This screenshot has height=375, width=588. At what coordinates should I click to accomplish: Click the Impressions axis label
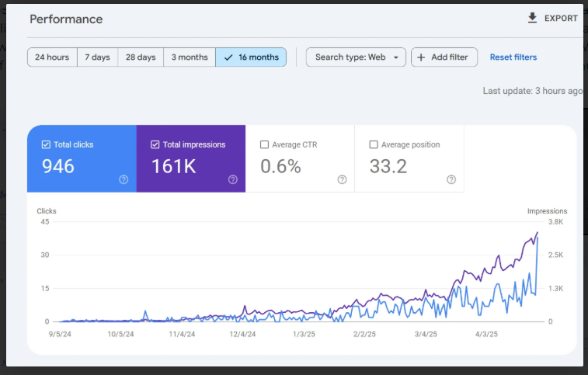tap(547, 211)
